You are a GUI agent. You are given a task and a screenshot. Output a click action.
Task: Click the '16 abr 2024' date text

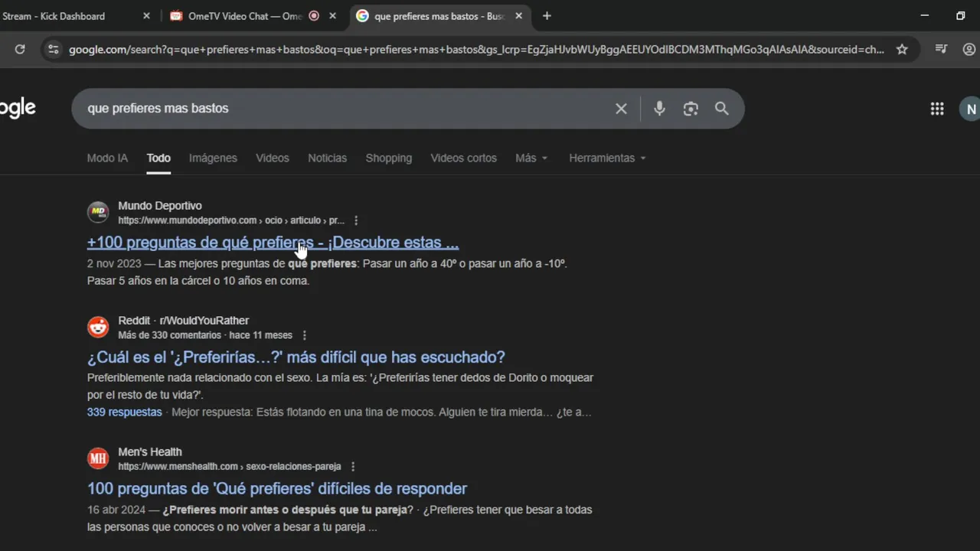[x=116, y=510]
